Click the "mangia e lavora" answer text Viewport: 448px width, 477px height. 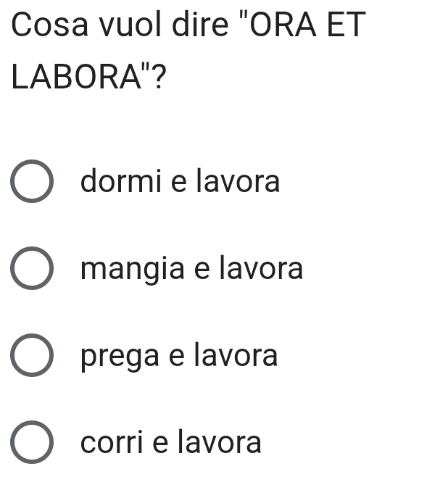(192, 269)
